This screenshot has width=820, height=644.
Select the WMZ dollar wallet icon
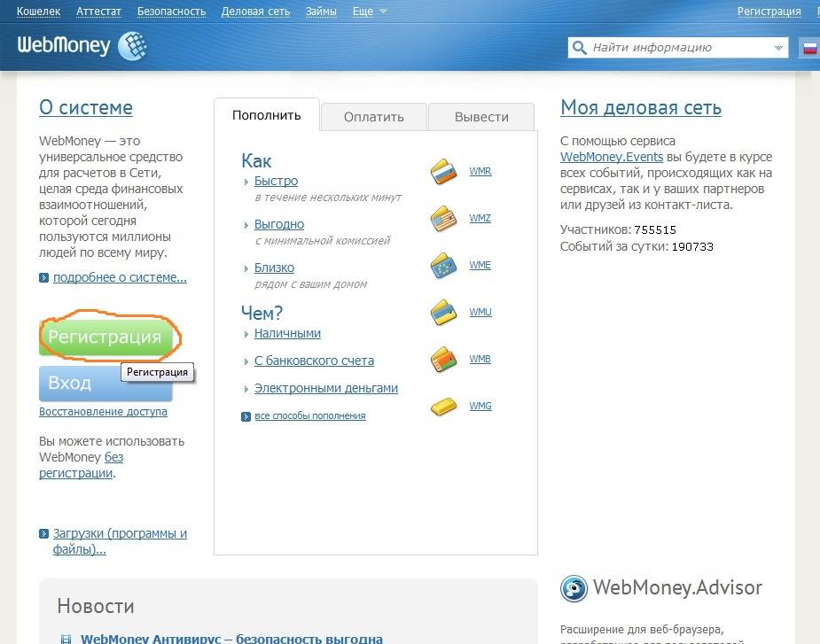coord(443,219)
